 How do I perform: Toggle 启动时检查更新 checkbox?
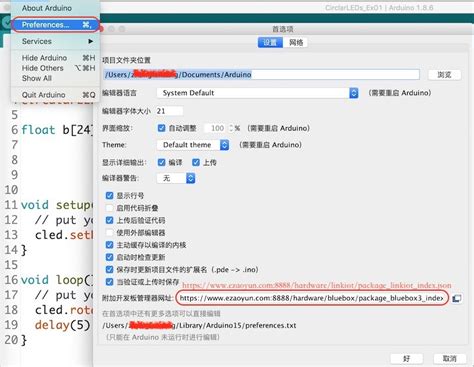pyautogui.click(x=109, y=257)
